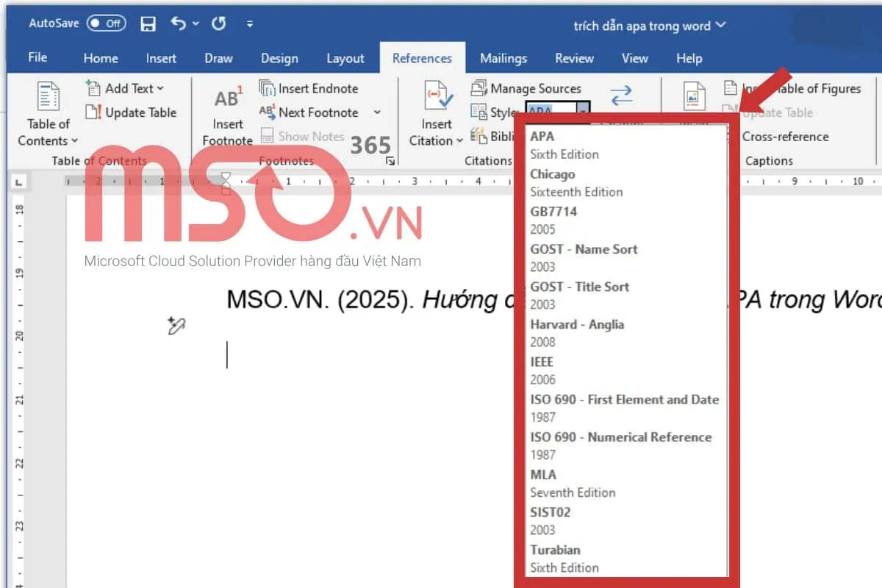Click the Insert Footnote icon
Screen dimensions: 882x588
pos(228,98)
